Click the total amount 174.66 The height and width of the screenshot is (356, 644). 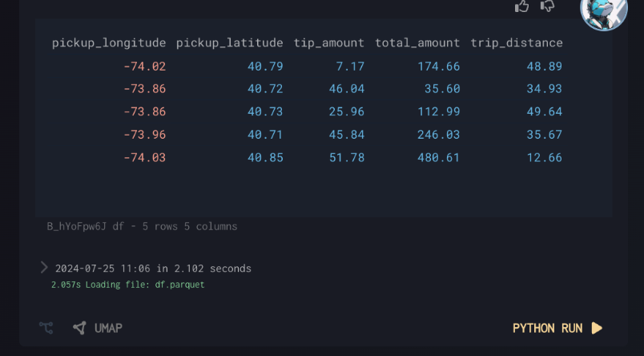click(439, 67)
